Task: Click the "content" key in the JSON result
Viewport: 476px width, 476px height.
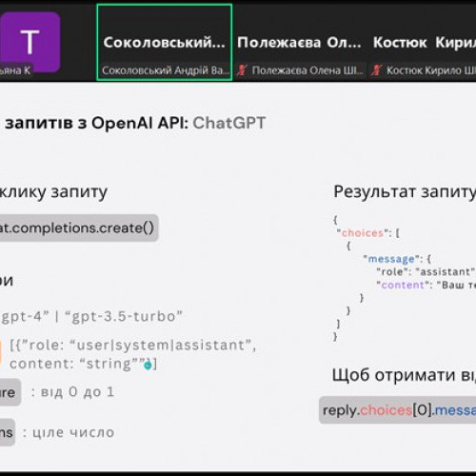Action: click(403, 285)
